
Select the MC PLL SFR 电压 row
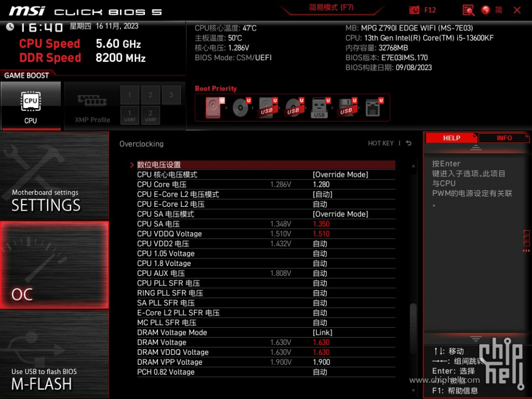266,322
